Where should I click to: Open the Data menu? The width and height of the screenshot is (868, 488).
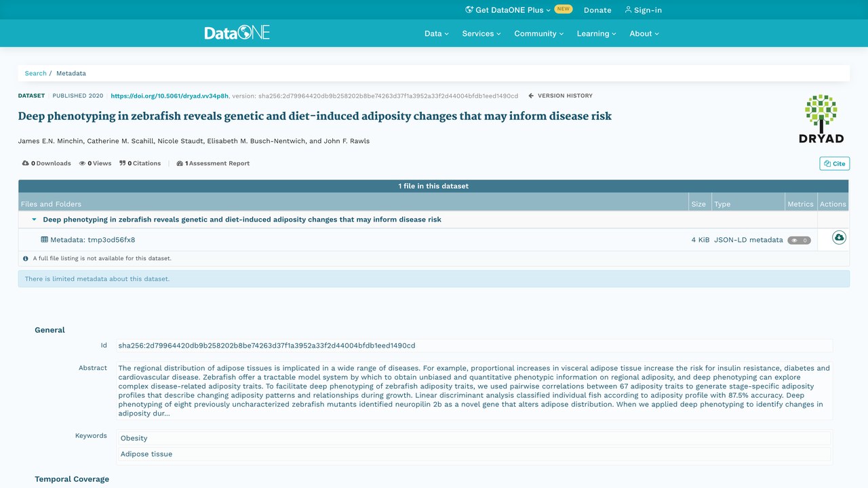(437, 33)
